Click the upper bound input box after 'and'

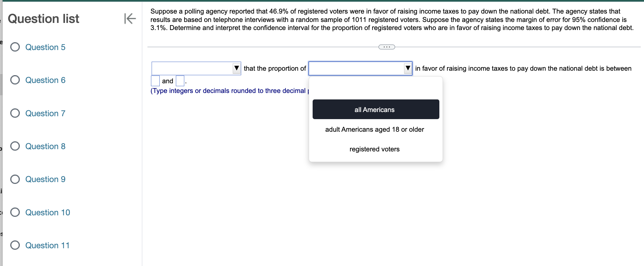180,81
